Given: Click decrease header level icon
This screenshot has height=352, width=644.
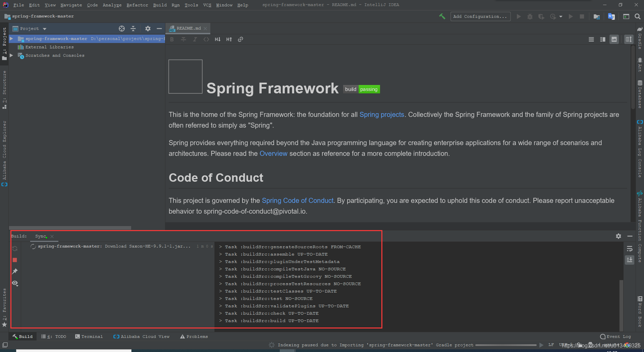Looking at the screenshot, I should coord(218,39).
